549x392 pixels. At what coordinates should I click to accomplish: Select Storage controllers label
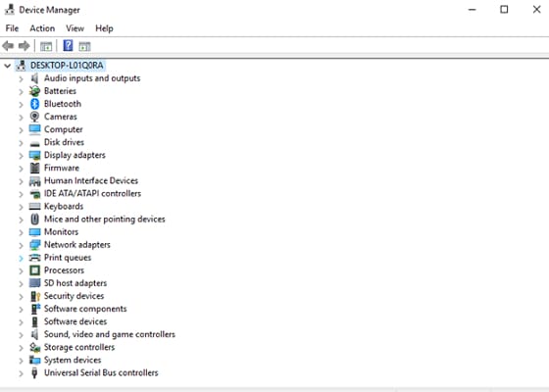(x=79, y=347)
